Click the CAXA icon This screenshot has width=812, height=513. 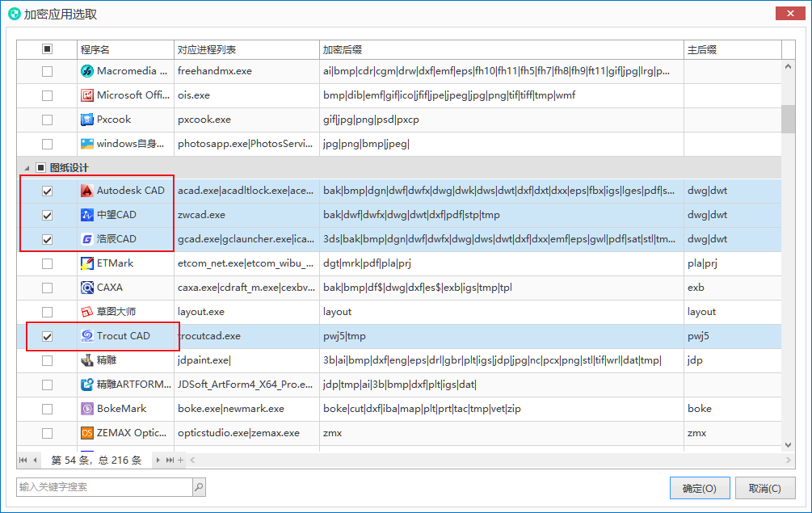(x=87, y=288)
